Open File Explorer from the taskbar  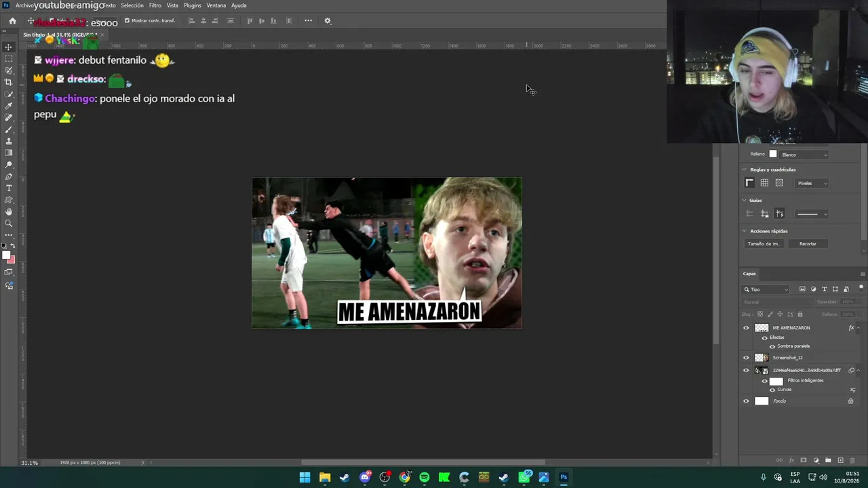tap(325, 477)
